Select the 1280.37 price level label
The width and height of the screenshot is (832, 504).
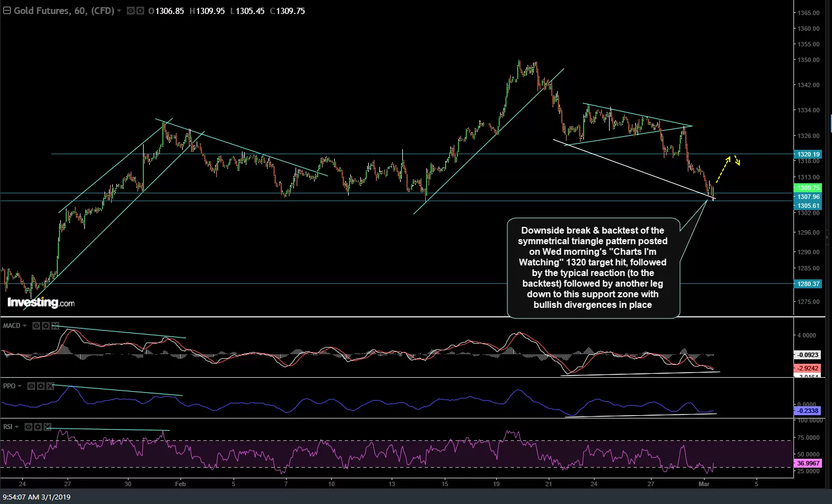(x=808, y=284)
